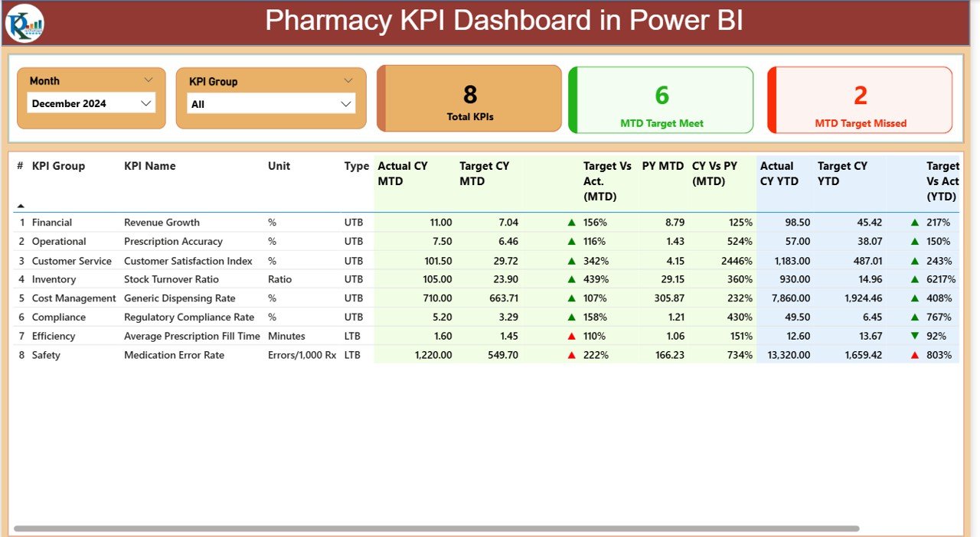Click the red arrow beside Fill Time MTD 110%
Screen dimensions: 980x537
(571, 336)
